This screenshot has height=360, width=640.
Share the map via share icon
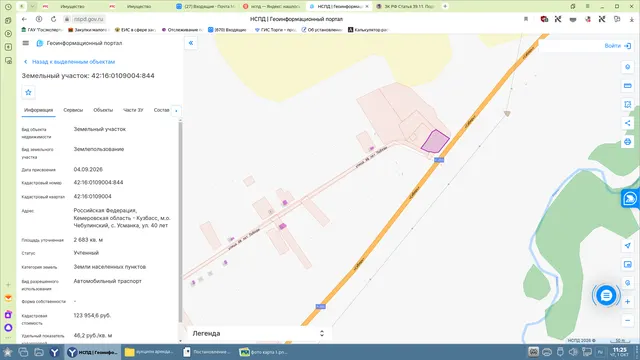click(x=627, y=123)
